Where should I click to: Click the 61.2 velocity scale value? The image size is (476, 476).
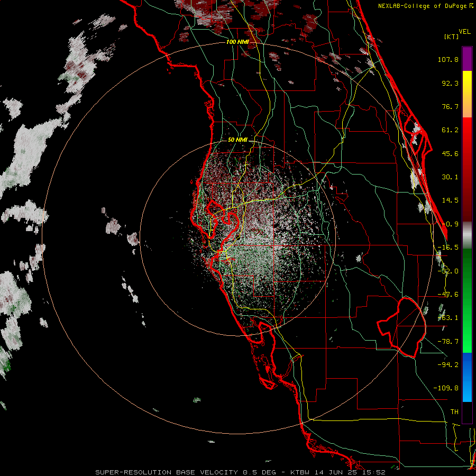coord(450,130)
